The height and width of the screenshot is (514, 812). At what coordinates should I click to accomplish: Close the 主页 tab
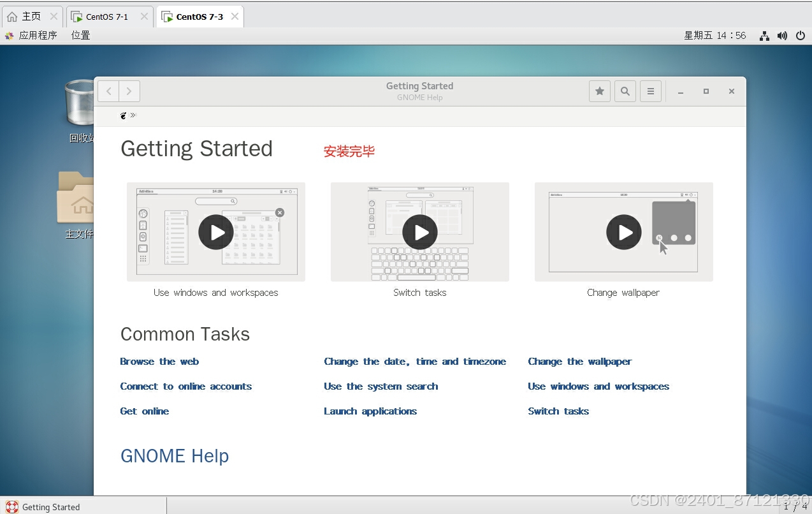pyautogui.click(x=54, y=17)
